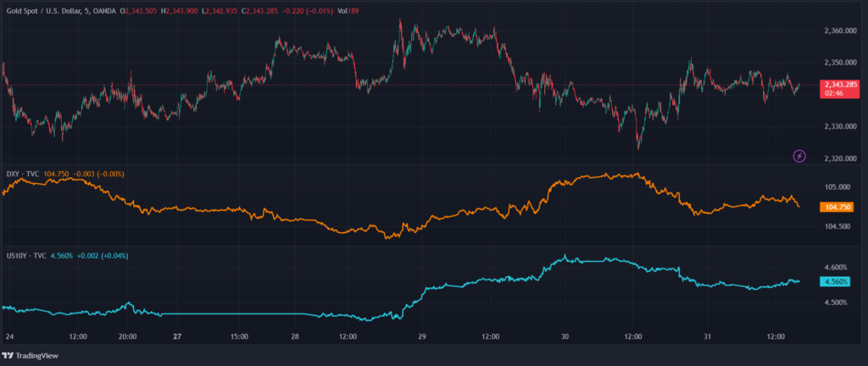Click the purple lightning bolt icon
The image size is (868, 366).
(x=799, y=156)
